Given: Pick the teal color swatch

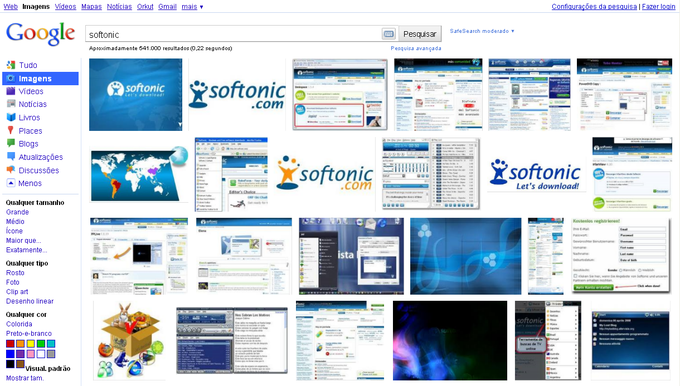Looking at the screenshot, I should click(x=51, y=344).
